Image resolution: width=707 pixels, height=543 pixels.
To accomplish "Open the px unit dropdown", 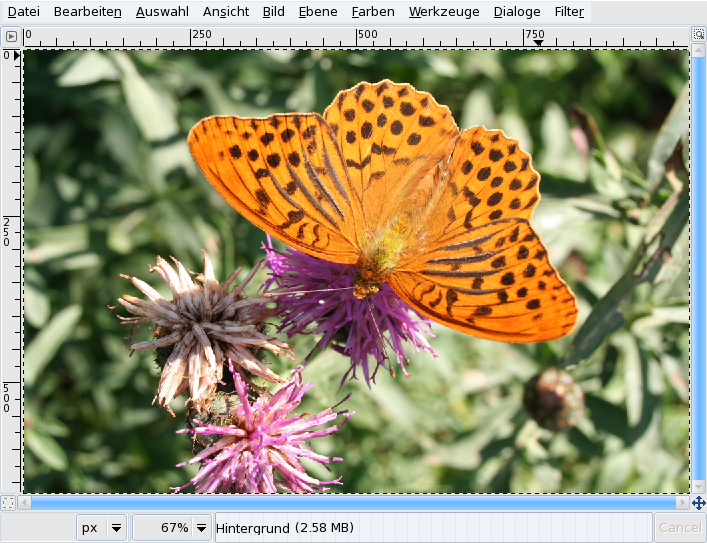I will point(116,528).
